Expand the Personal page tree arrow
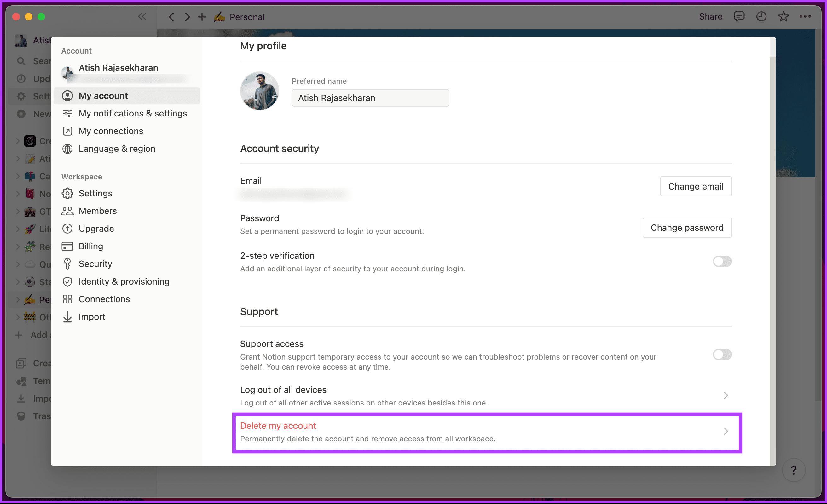Viewport: 827px width, 504px height. (x=18, y=299)
